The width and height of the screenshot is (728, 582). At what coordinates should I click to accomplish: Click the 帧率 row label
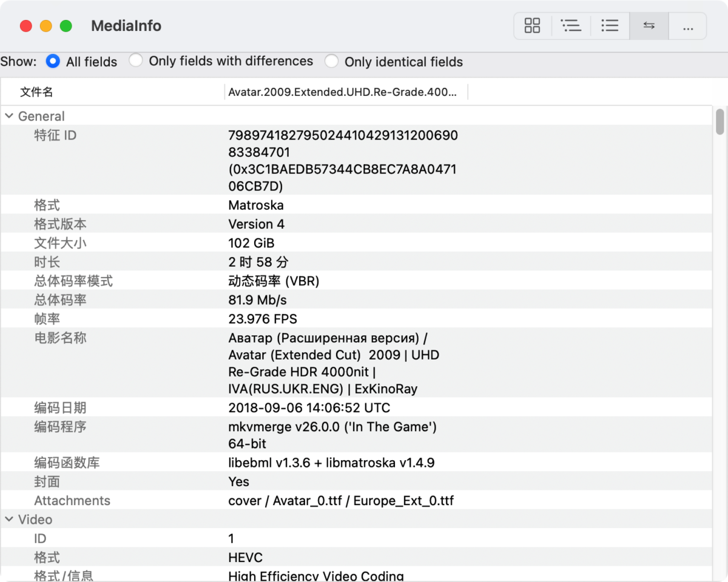47,319
